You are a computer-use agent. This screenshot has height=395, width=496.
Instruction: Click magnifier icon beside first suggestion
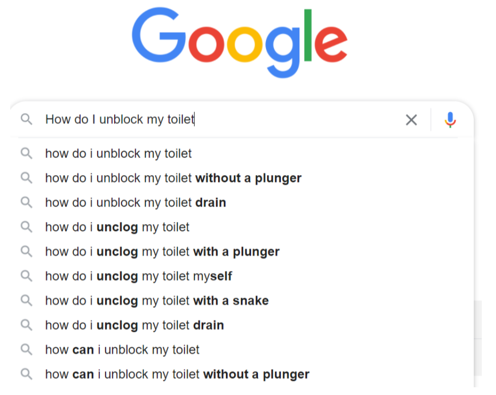[x=26, y=153]
